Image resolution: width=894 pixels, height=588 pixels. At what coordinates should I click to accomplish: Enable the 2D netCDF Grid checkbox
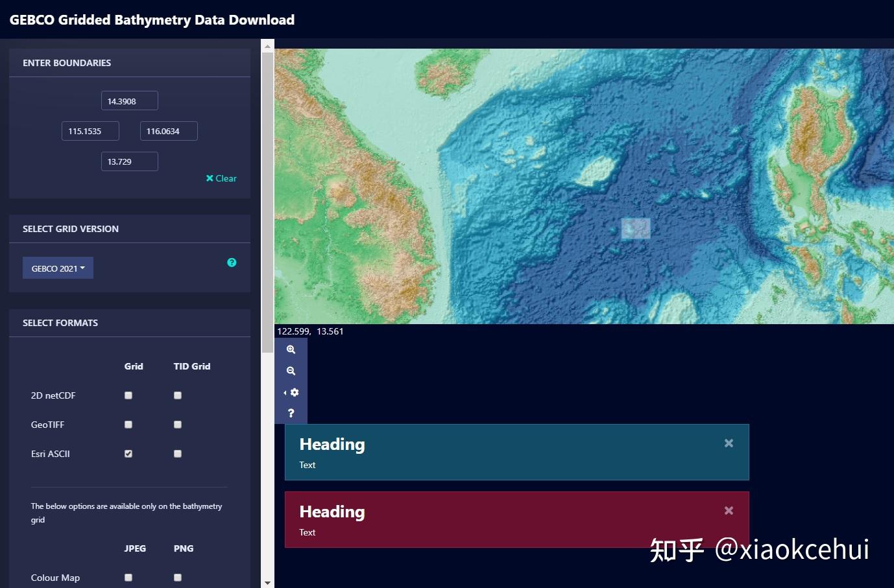(128, 395)
